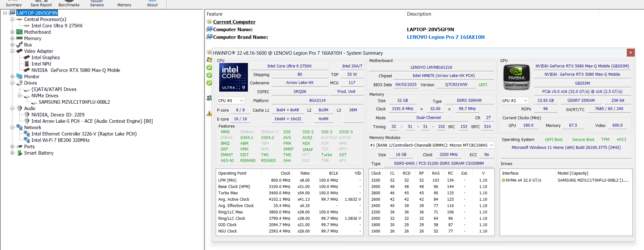Click the Arrow Lake-HX codename field
The width and height of the screenshot is (644, 250).
click(x=300, y=83)
